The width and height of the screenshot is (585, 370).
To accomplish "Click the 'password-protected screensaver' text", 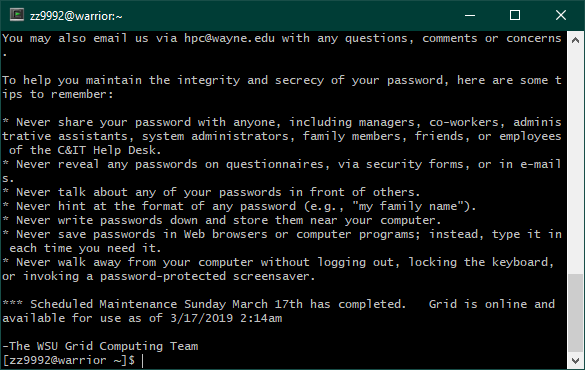I will [208, 276].
